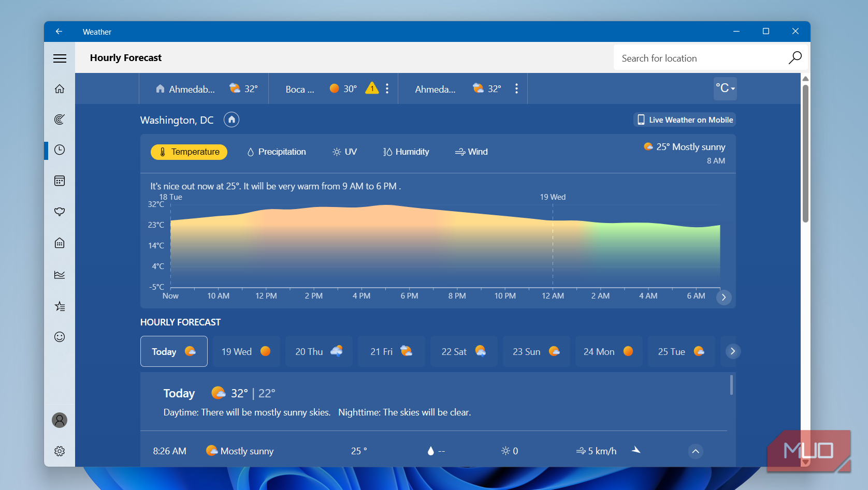Click the '25° Mostly sunny' current reading

pos(684,147)
